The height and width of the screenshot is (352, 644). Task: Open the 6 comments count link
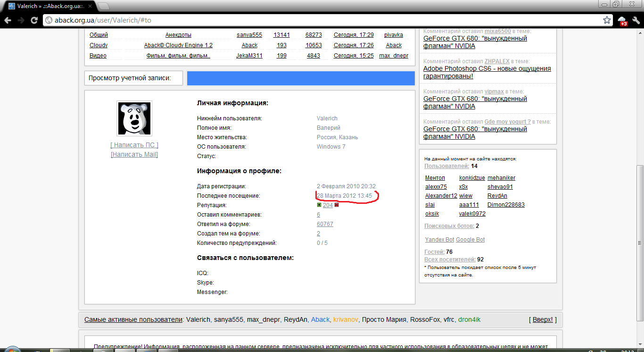pos(319,215)
